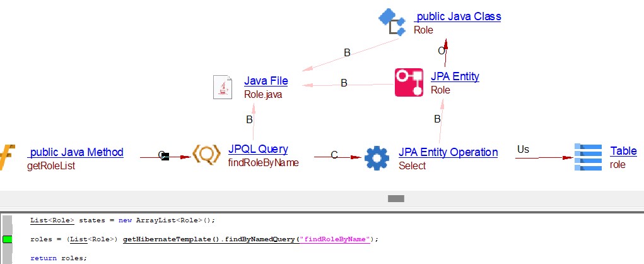Viewport: 644px width, 264px height.
Task: Click the gray splitter handle between panes
Action: (x=395, y=198)
